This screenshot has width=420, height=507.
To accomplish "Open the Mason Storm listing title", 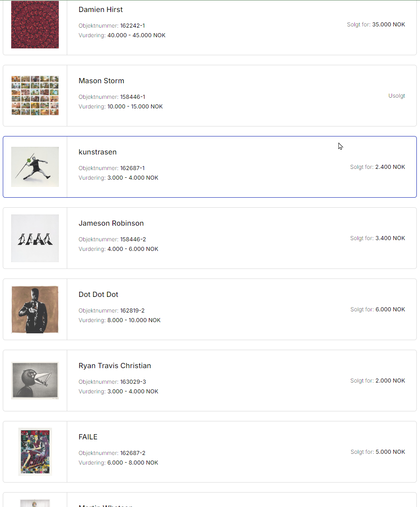I will [101, 81].
